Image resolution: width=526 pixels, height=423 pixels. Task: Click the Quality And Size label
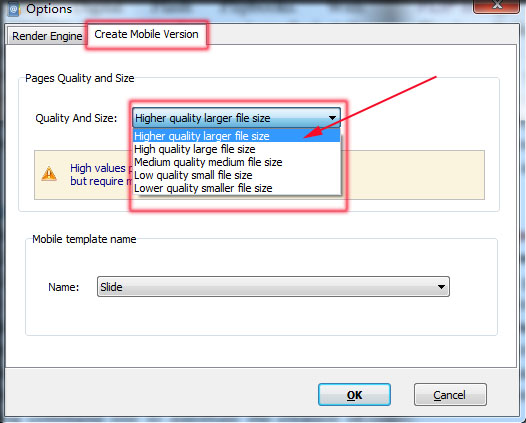[x=76, y=118]
